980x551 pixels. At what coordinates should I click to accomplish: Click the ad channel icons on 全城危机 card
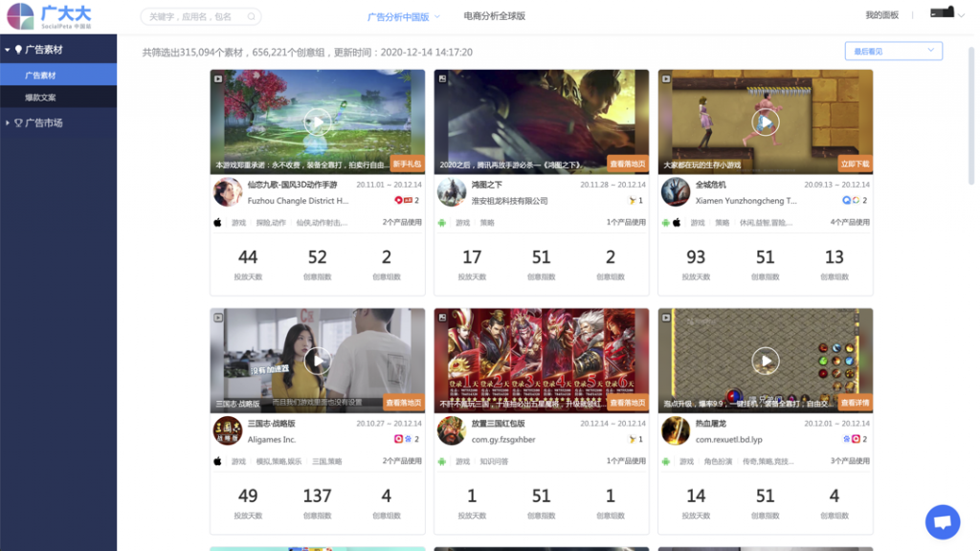coord(851,201)
